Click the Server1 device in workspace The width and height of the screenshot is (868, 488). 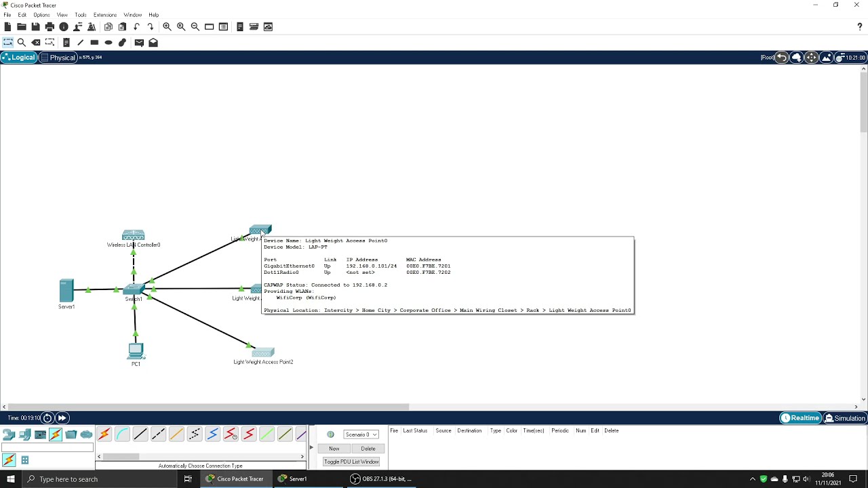[66, 291]
